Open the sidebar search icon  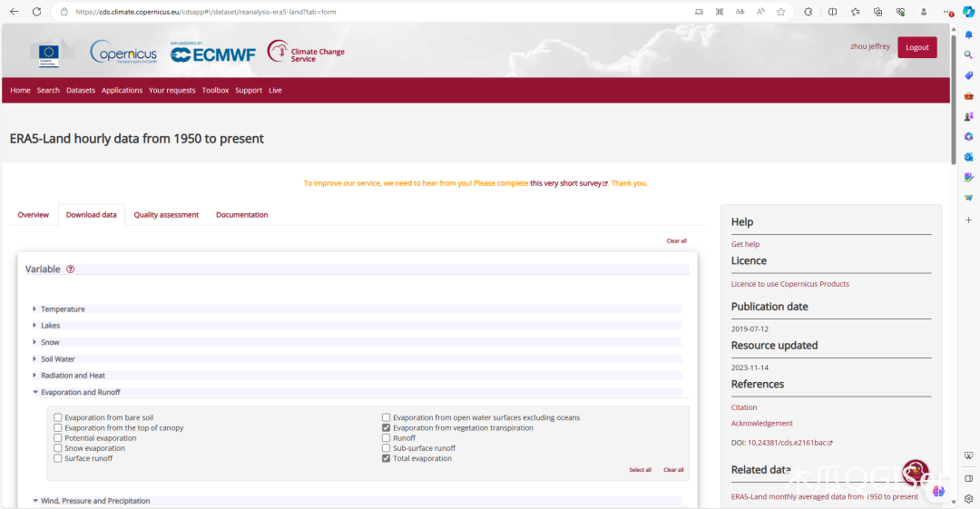pyautogui.click(x=969, y=55)
